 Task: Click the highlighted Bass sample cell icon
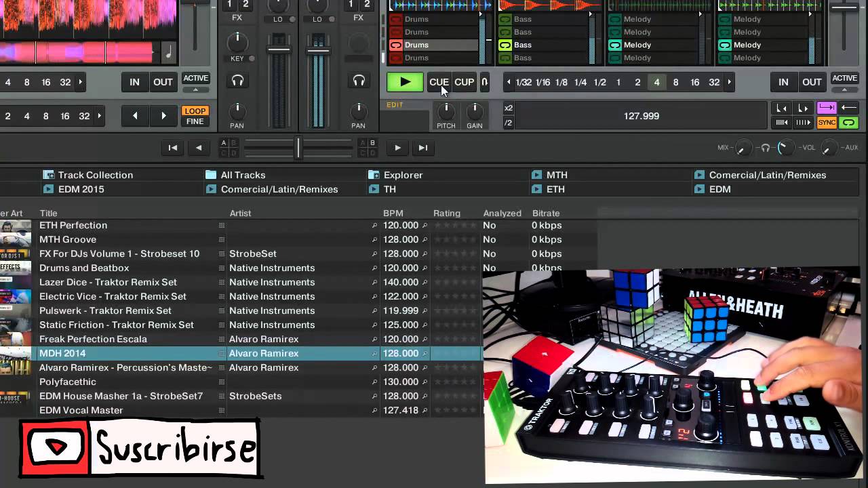pos(505,45)
